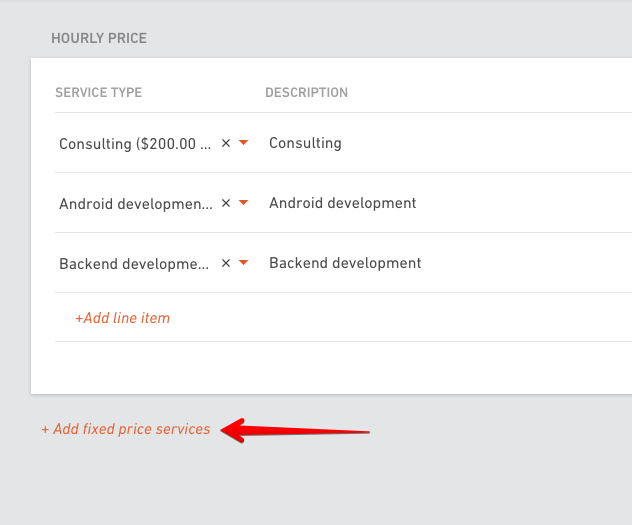Click the DESCRIPTION column header

pos(306,93)
